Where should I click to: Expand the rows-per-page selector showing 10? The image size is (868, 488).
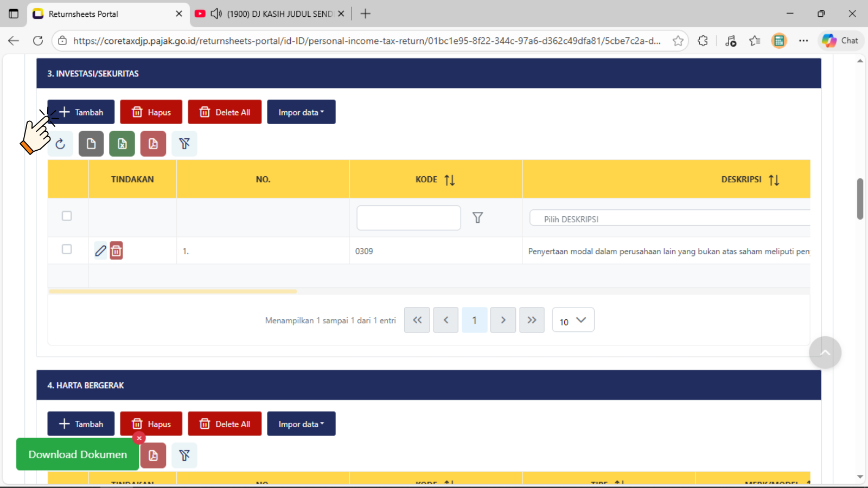coord(573,320)
